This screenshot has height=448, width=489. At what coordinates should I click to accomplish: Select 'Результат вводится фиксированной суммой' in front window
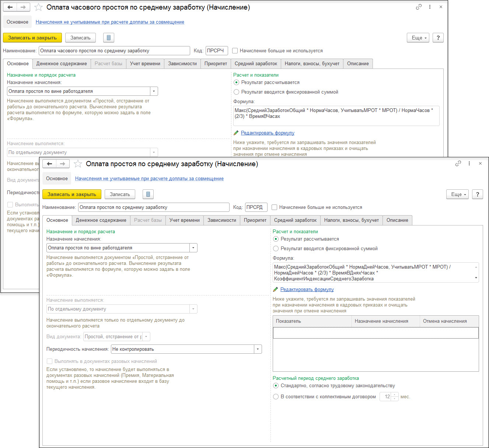(276, 249)
